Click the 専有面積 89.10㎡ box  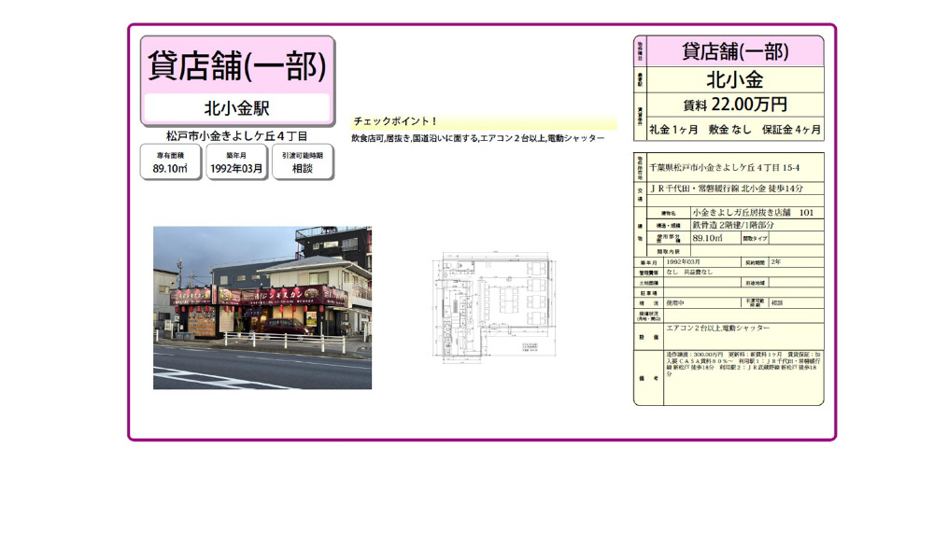[170, 161]
